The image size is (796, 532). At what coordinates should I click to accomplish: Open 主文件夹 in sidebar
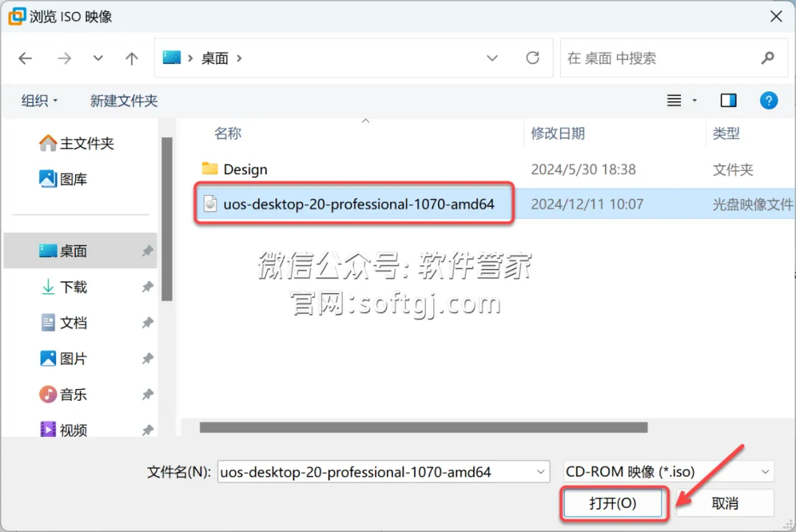[x=77, y=143]
